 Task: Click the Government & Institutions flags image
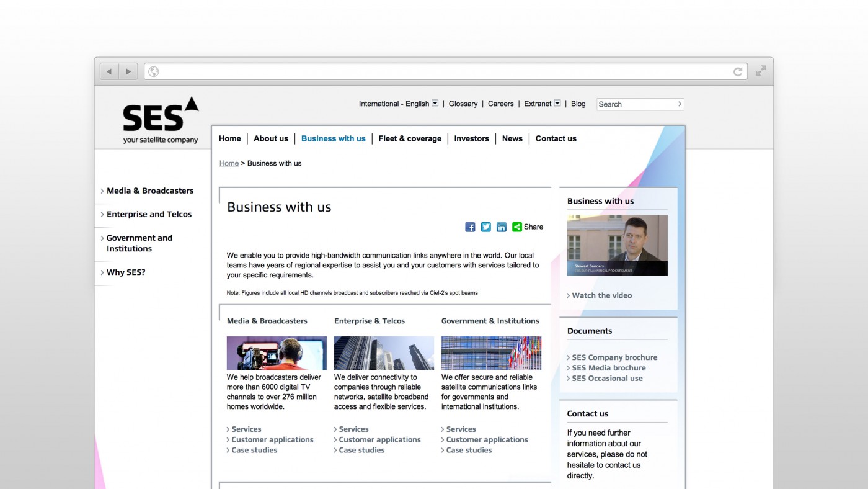tap(491, 353)
